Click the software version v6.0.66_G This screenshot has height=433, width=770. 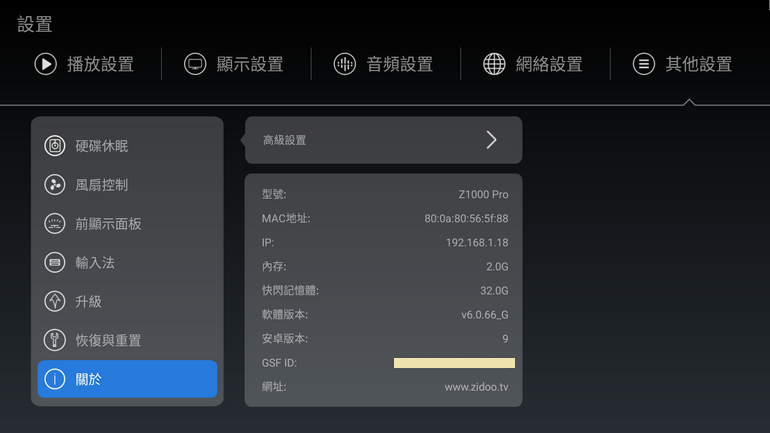485,315
